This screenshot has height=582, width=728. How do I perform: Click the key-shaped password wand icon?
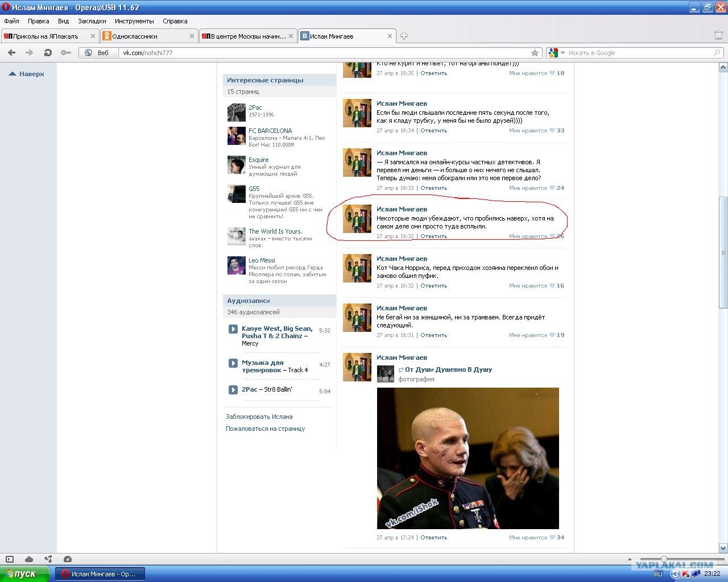66,52
